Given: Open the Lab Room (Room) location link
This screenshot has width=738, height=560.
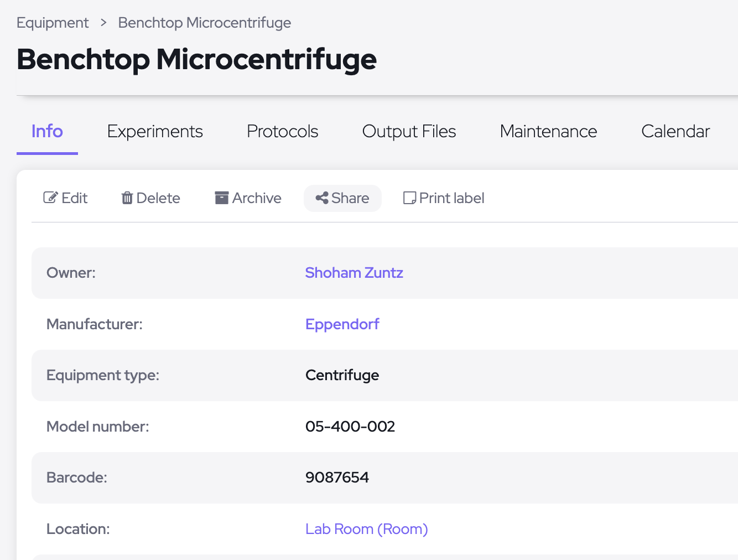Looking at the screenshot, I should tap(366, 529).
